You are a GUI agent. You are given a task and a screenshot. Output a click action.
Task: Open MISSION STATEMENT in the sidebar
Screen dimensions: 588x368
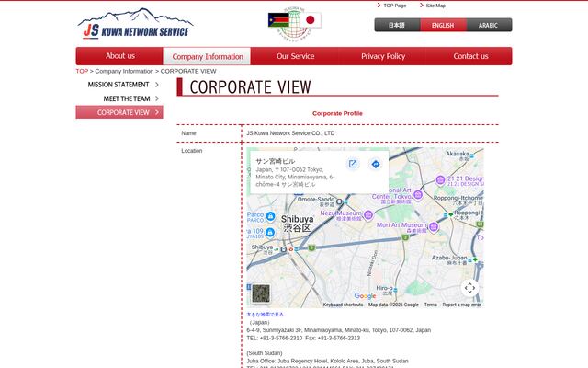(119, 85)
